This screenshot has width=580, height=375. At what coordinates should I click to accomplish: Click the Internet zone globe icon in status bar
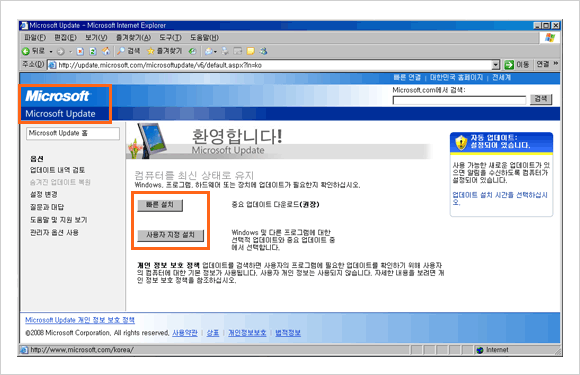480,350
